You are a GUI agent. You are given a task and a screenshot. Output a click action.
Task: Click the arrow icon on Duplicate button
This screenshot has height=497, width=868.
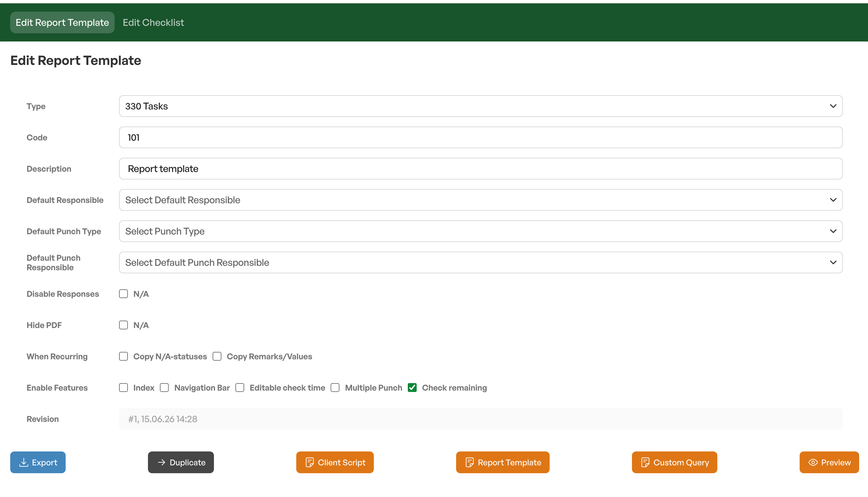pos(162,462)
